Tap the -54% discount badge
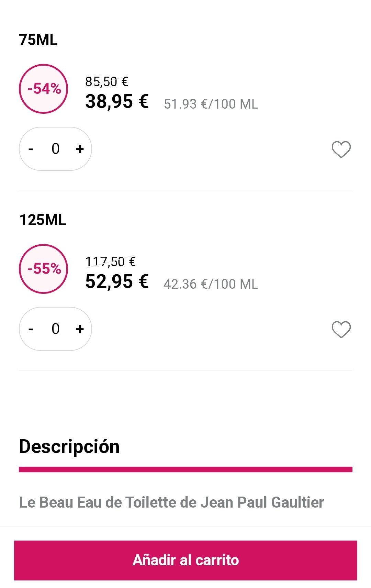Image resolution: width=371 pixels, height=588 pixels. [44, 89]
